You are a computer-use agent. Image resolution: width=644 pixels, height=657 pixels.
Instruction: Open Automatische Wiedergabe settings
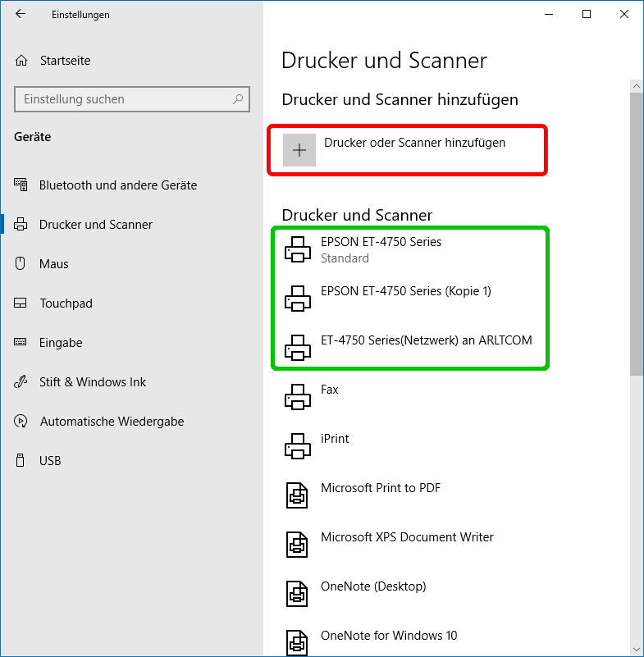click(112, 422)
